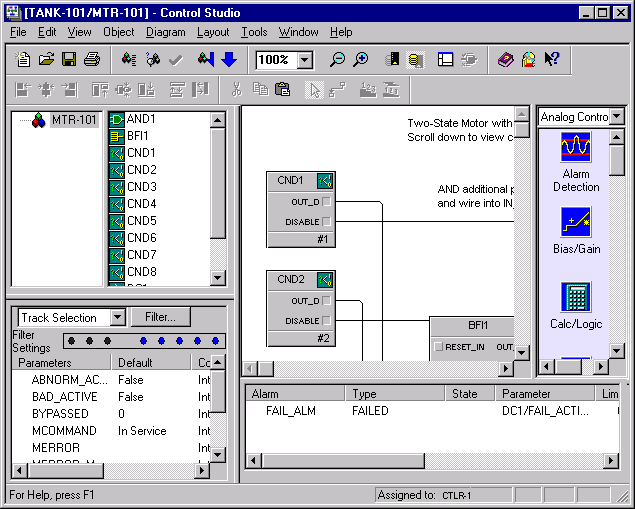Click the Filter... button

coord(161,317)
